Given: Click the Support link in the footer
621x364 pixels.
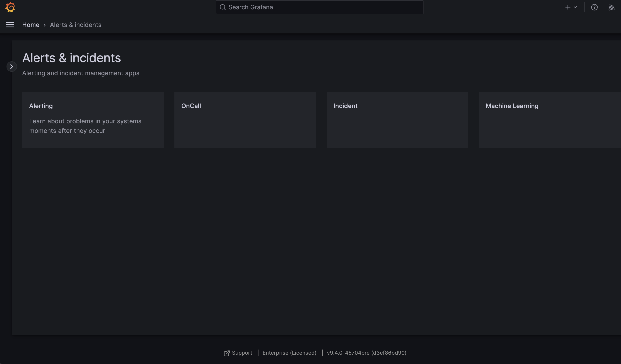Looking at the screenshot, I should coord(242,353).
